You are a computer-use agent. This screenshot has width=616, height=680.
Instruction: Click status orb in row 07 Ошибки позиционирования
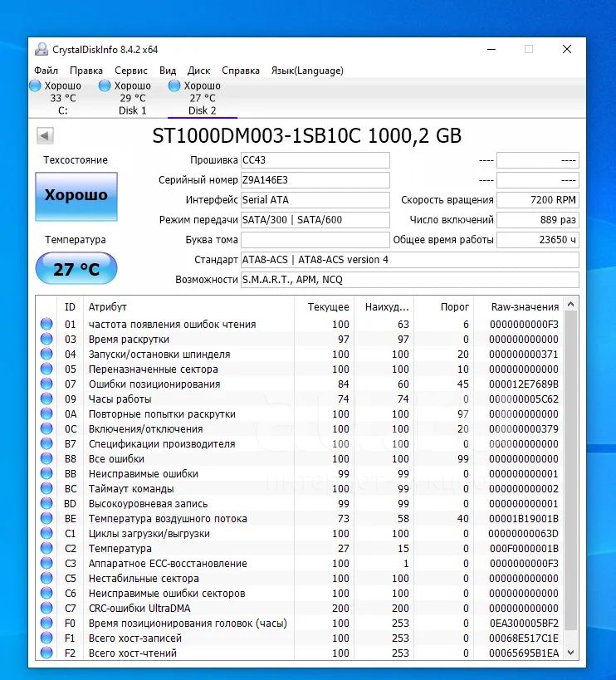(46, 384)
